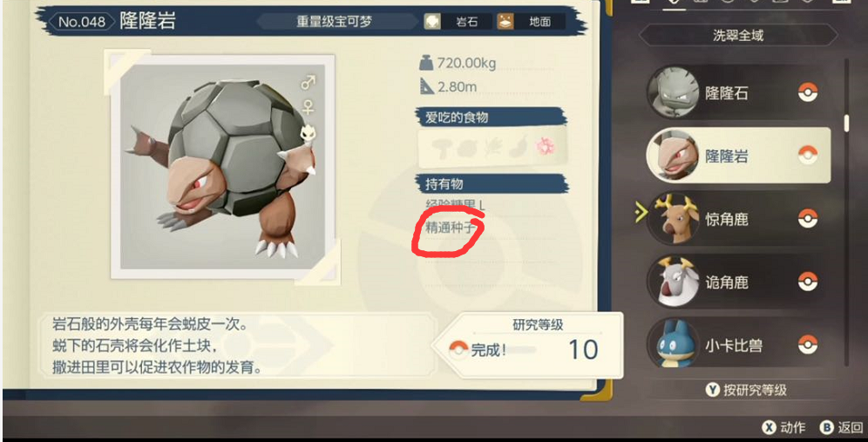Click the weight icon beside 720.00kg

tap(425, 63)
